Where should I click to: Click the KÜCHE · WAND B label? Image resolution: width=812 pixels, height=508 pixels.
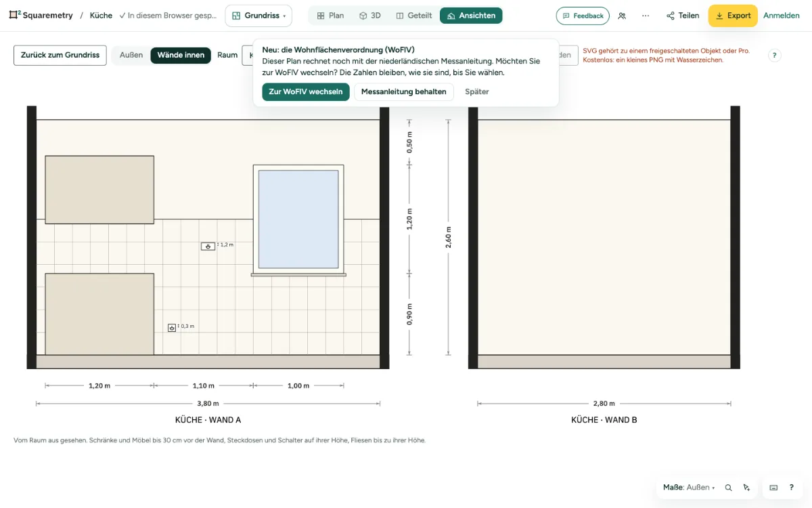point(604,420)
